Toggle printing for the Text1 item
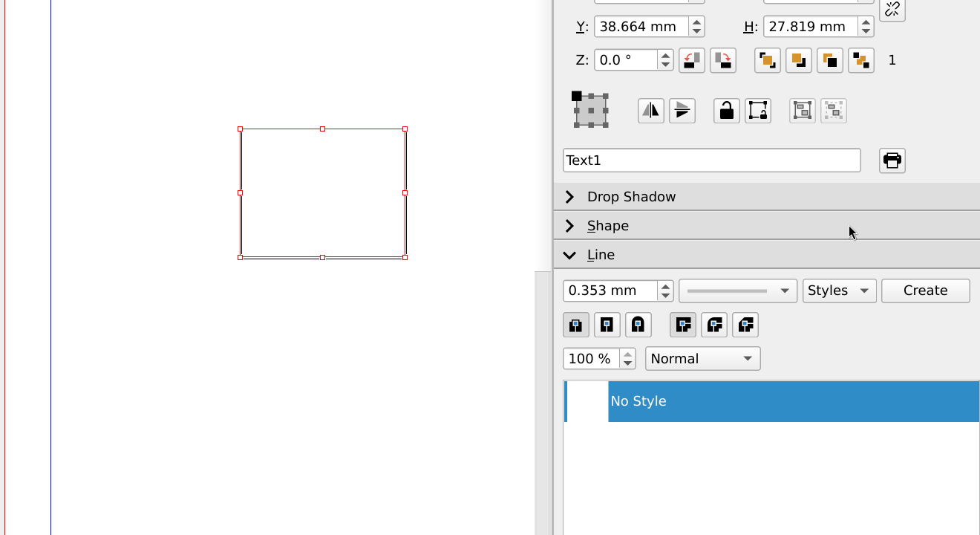The height and width of the screenshot is (535, 980). pyautogui.click(x=892, y=160)
